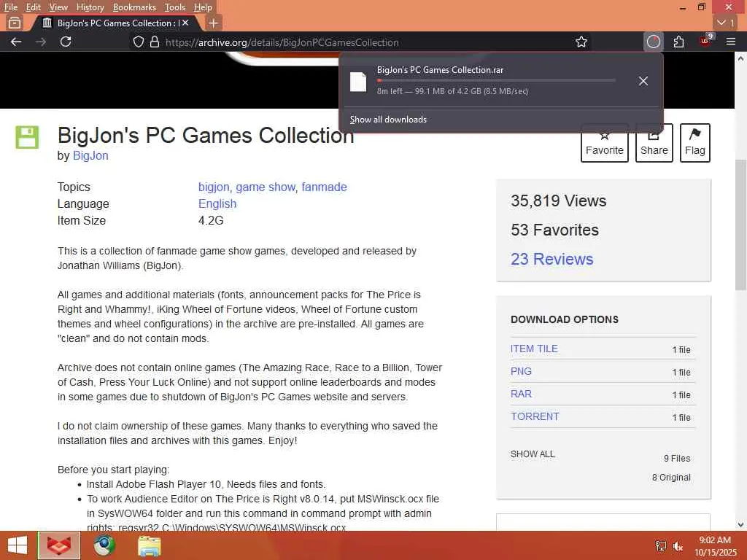Open the ITEM TILE download option
747x560 pixels.
533,349
